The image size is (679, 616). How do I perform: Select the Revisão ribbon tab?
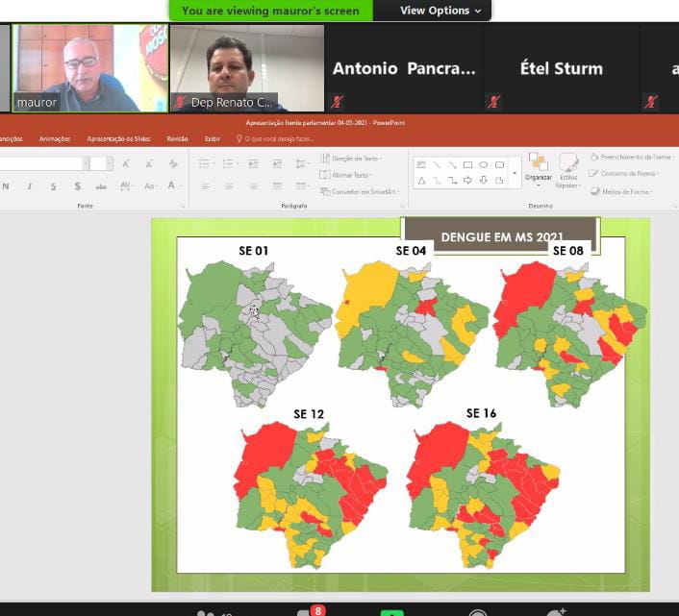click(177, 138)
